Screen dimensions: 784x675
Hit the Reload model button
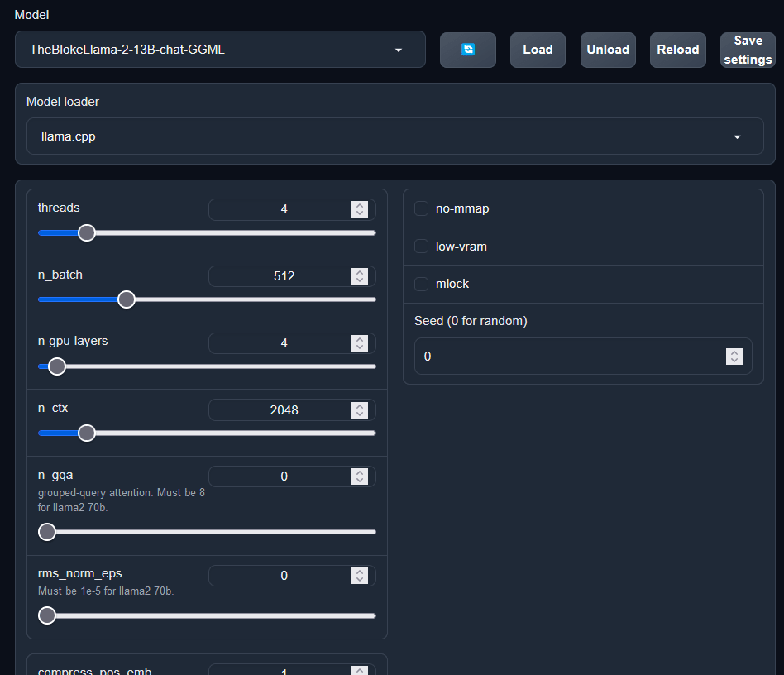678,50
